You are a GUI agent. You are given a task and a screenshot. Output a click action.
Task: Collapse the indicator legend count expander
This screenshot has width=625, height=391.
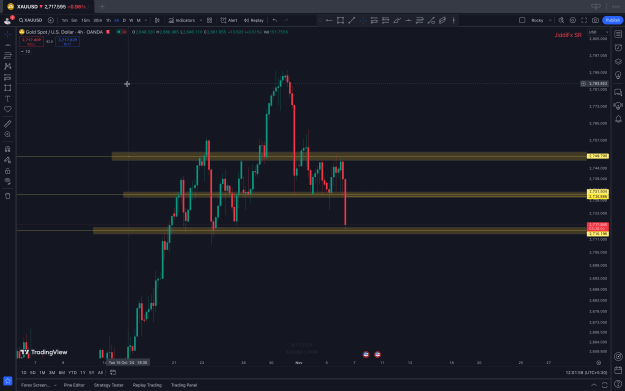[x=25, y=51]
